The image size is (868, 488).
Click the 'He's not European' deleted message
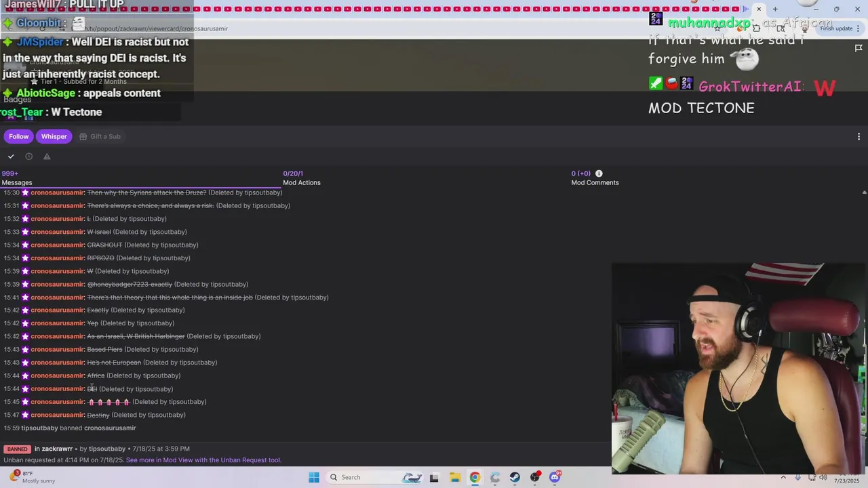point(114,363)
